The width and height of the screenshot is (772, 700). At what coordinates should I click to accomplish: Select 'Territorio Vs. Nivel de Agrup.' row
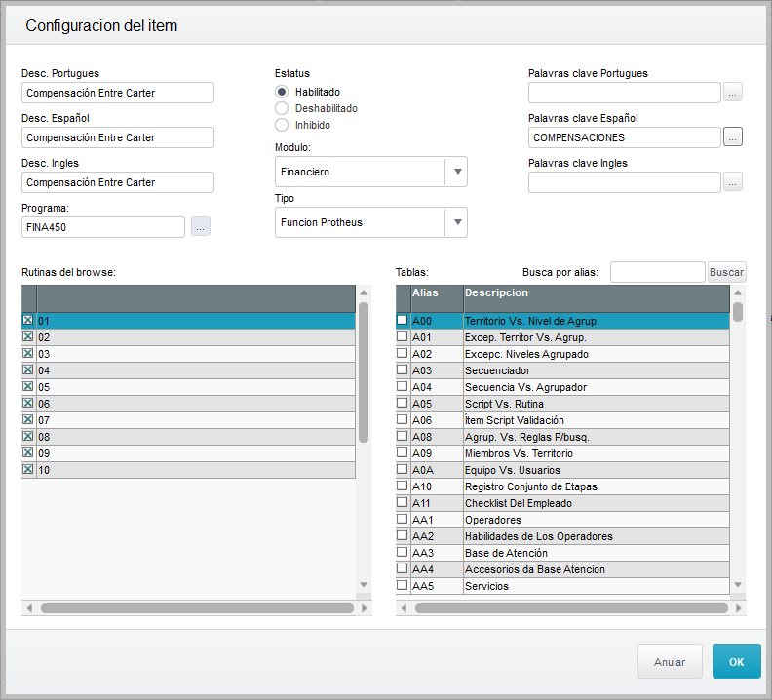(562, 321)
